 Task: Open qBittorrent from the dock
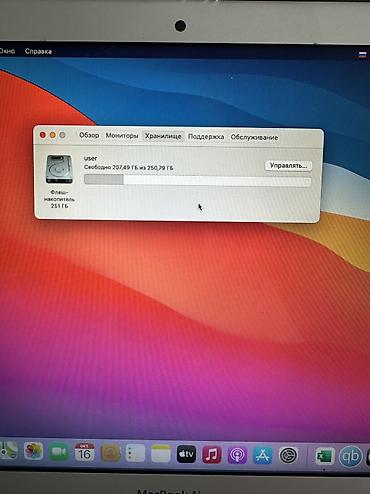(350, 456)
